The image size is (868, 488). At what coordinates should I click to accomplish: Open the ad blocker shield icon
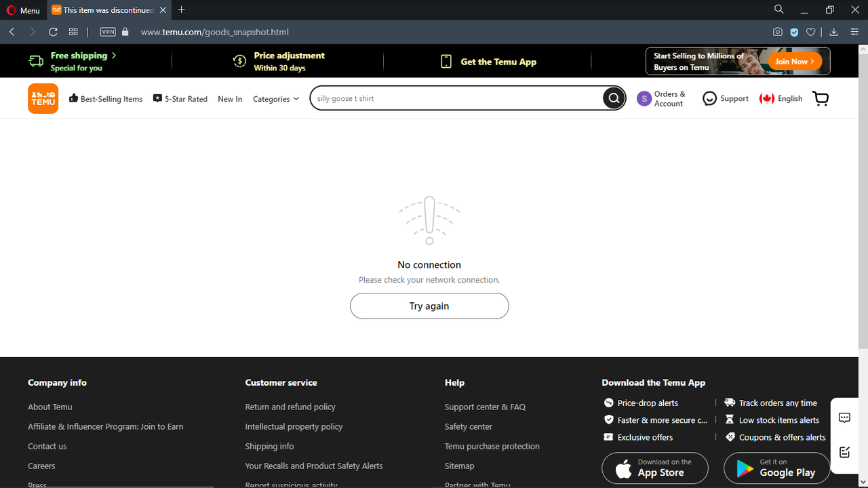pos(794,32)
